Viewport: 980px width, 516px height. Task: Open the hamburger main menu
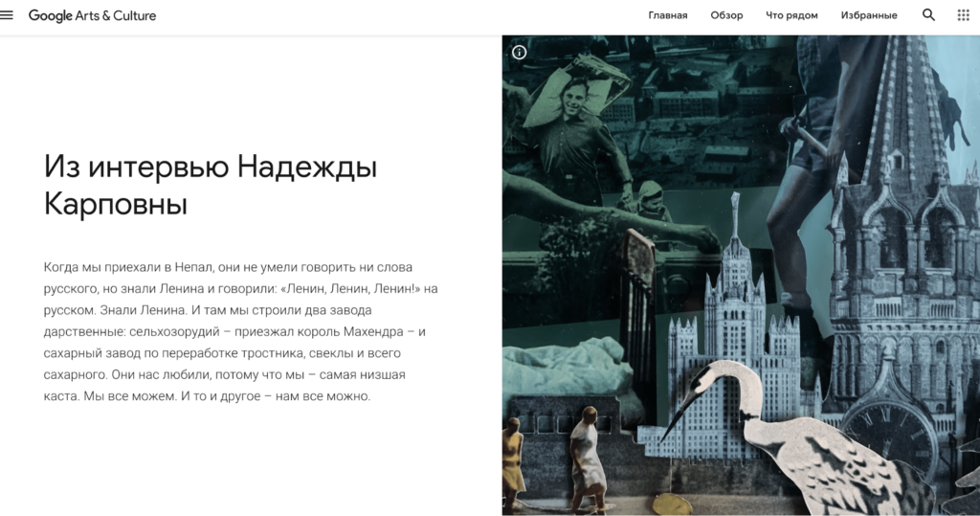(10, 15)
